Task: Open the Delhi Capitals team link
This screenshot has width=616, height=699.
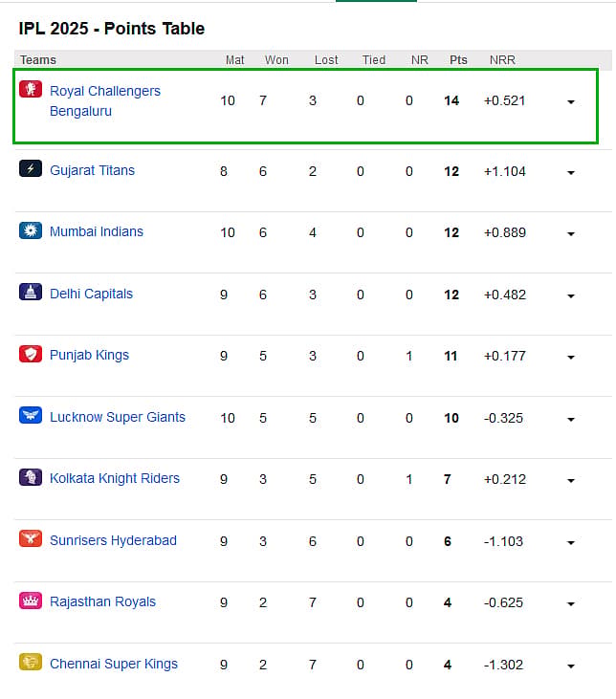Action: pos(92,294)
